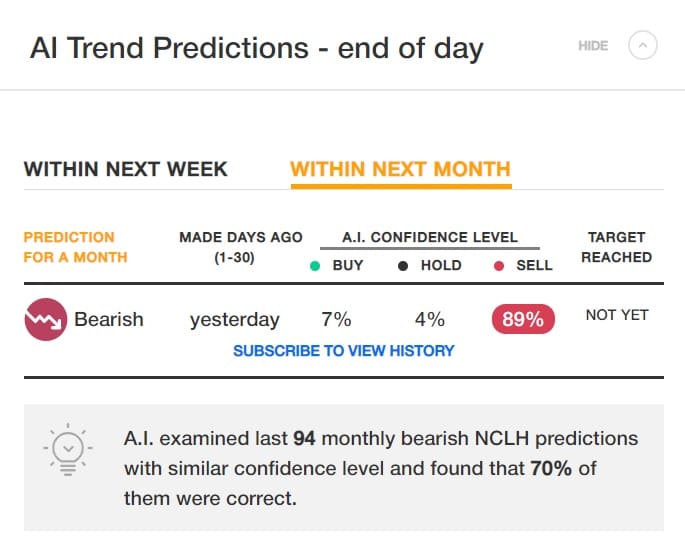685x555 pixels.
Task: Click the HIDE link
Action: (x=593, y=46)
